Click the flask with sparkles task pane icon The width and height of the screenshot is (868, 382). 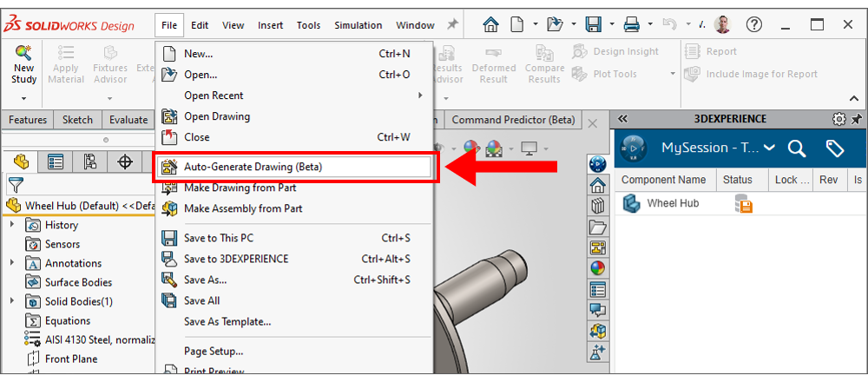(598, 351)
